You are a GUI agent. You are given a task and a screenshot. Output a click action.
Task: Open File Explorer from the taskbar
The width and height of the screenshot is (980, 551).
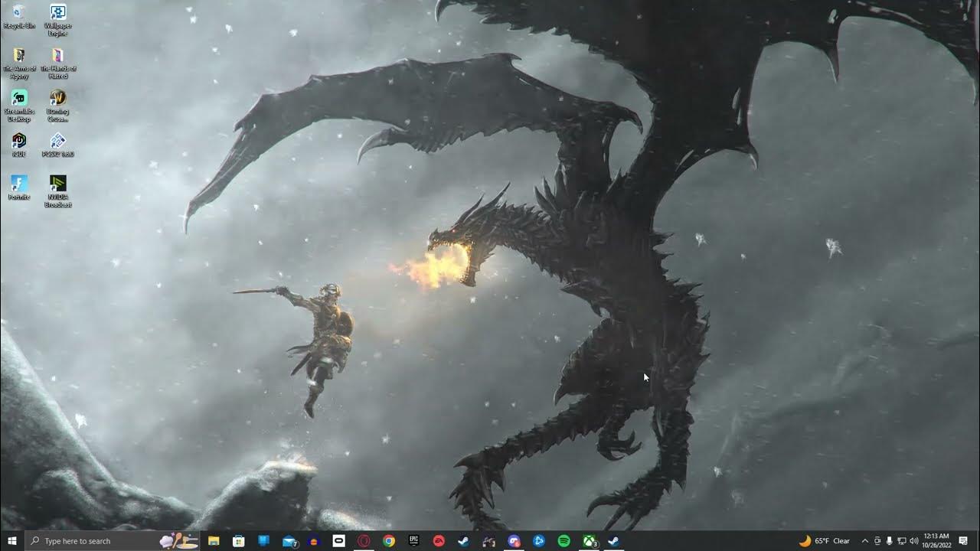point(214,541)
